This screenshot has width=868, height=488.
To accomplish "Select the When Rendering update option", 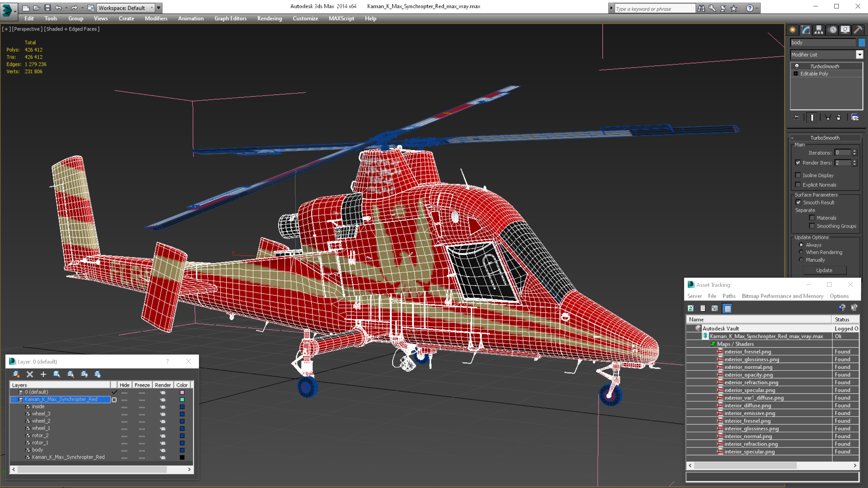I will pos(801,252).
